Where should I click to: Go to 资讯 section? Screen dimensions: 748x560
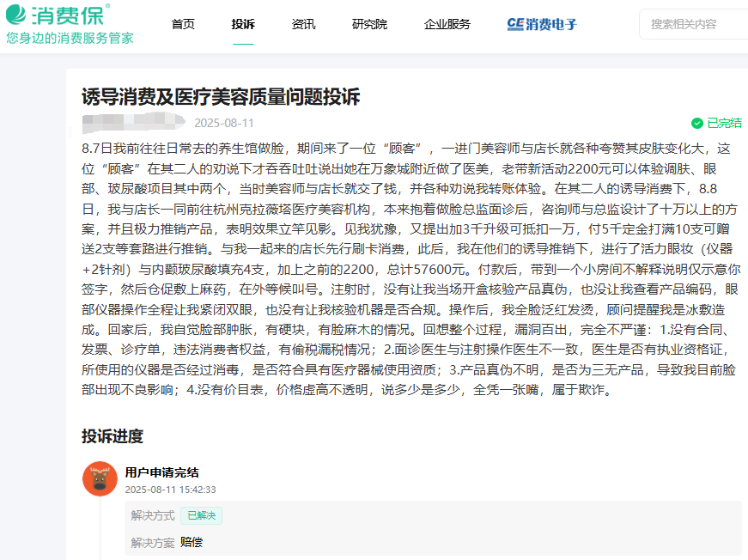point(303,24)
